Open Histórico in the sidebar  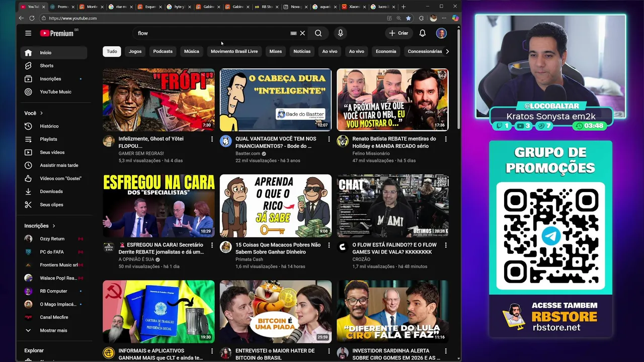[x=54, y=126]
